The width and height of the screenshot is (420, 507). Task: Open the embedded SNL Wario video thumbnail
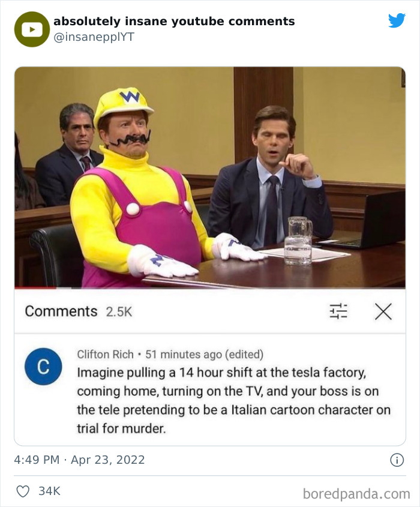pyautogui.click(x=210, y=177)
